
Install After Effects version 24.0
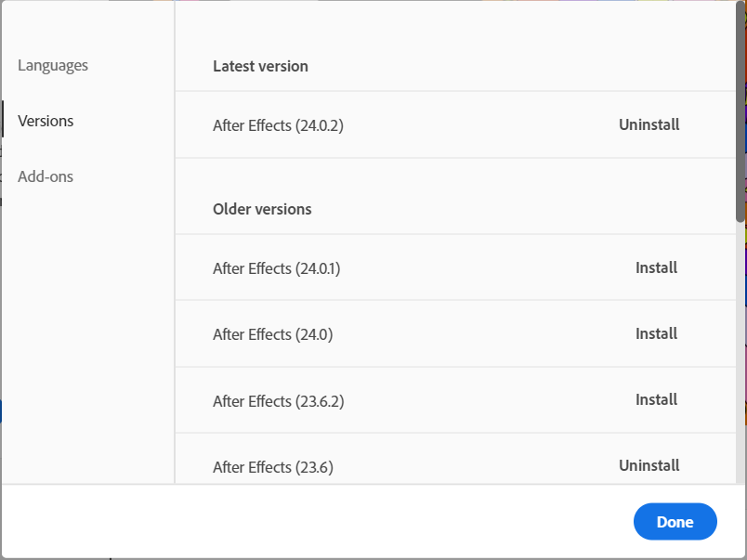[x=656, y=333]
